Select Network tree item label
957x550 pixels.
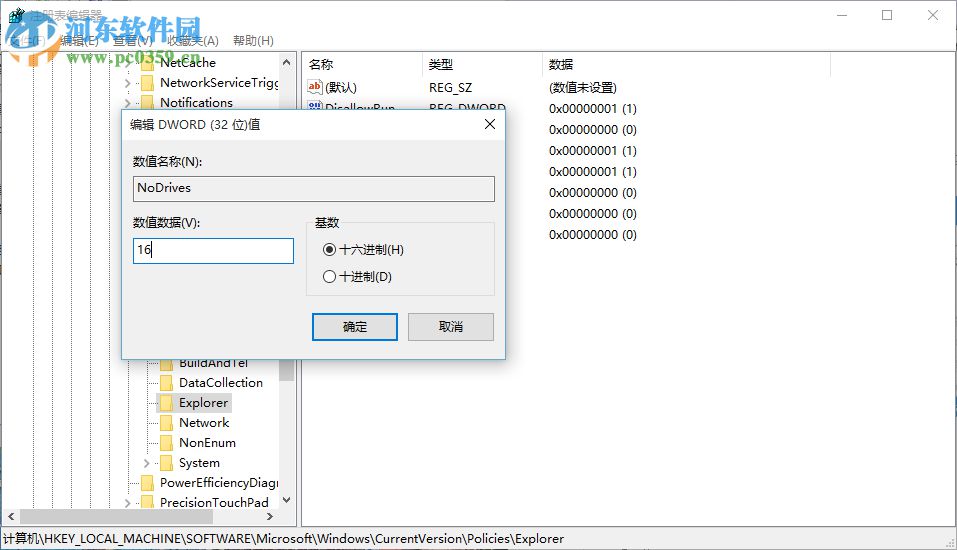(x=204, y=423)
